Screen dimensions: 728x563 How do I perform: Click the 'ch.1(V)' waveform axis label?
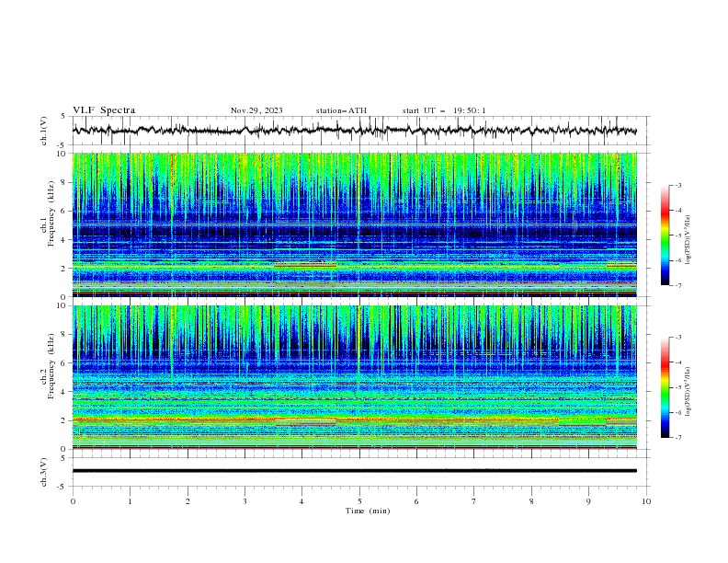44,131
